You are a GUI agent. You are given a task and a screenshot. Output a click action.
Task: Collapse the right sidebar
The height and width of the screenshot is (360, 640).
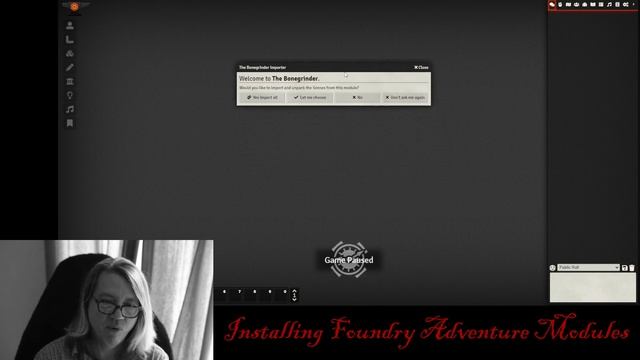[633, 4]
